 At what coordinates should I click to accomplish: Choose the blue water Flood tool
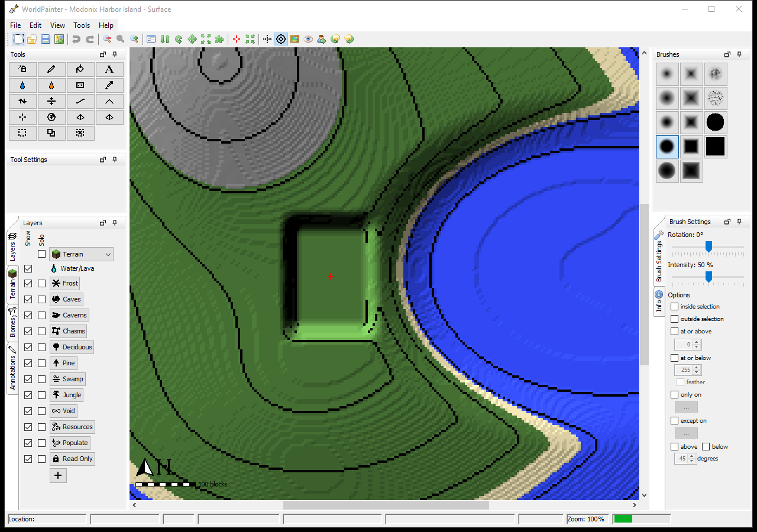click(22, 85)
